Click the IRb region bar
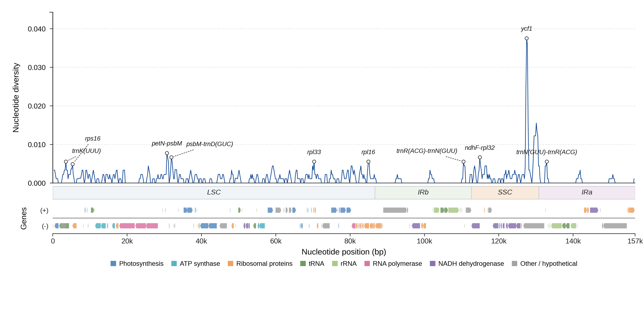Viewport: 644px width, 313px height. point(423,193)
